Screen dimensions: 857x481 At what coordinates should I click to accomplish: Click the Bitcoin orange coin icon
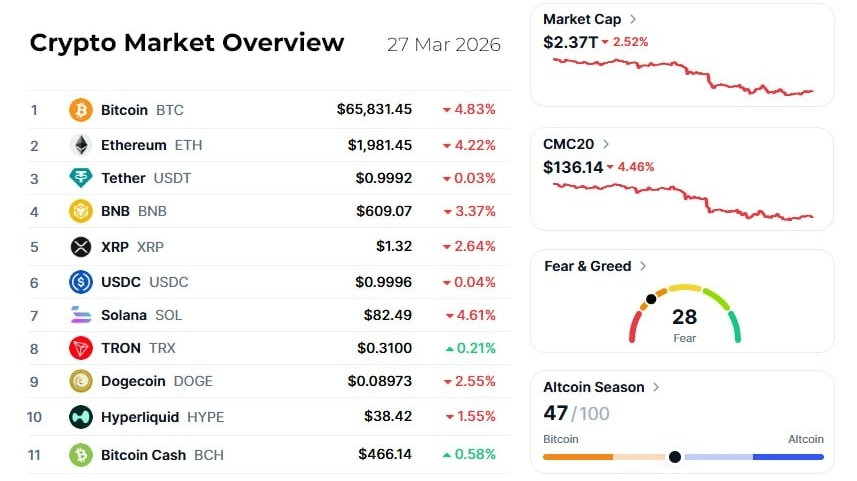point(80,110)
